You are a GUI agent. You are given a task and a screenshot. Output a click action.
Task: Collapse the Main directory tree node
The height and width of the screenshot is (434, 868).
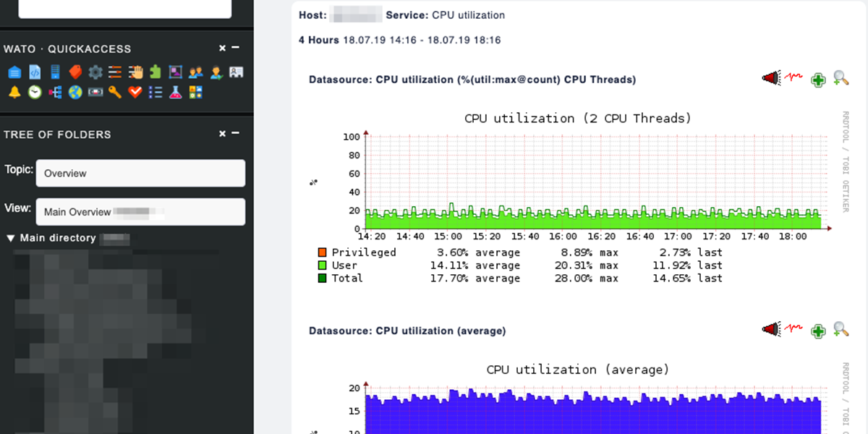point(11,238)
